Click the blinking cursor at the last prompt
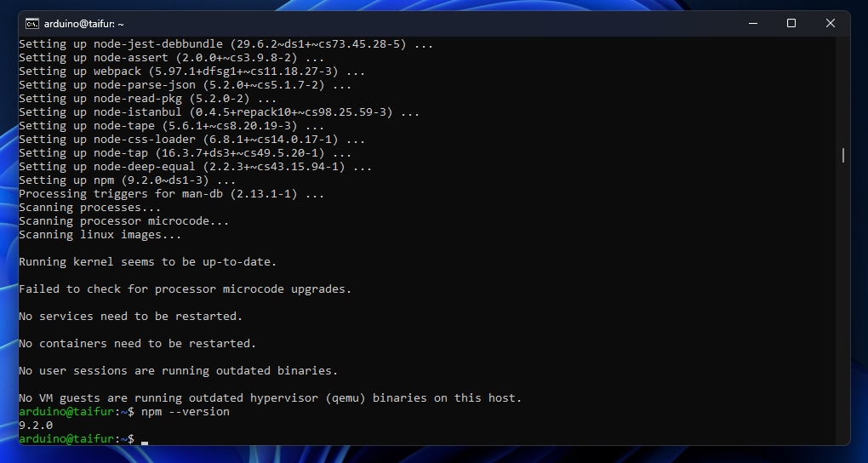This screenshot has height=463, width=868. pos(145,443)
